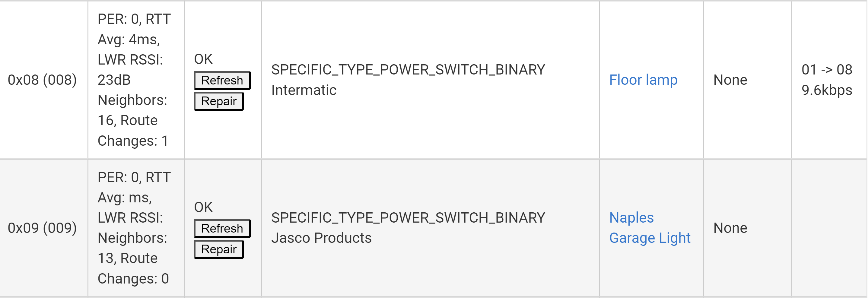Open the Naples Garage Light link
The image size is (868, 298).
click(650, 228)
